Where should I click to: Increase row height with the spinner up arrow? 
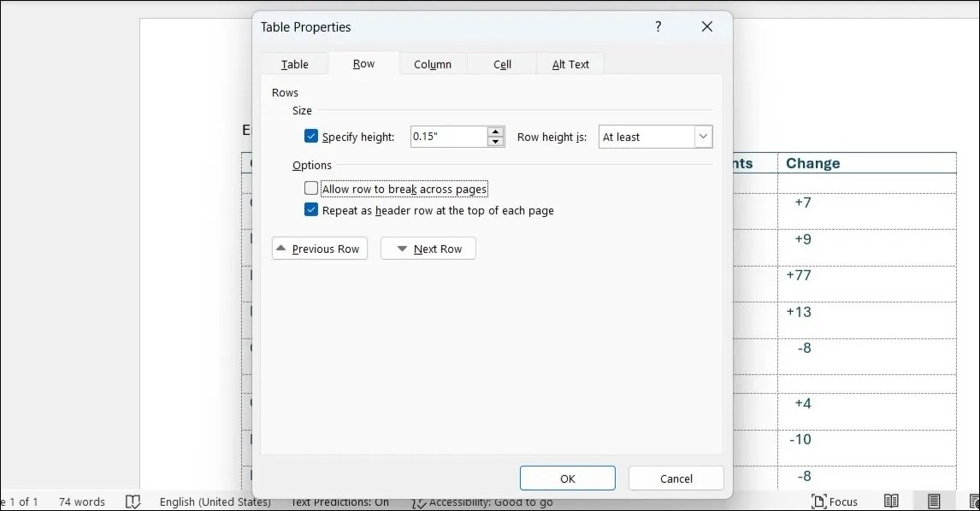[x=494, y=132]
